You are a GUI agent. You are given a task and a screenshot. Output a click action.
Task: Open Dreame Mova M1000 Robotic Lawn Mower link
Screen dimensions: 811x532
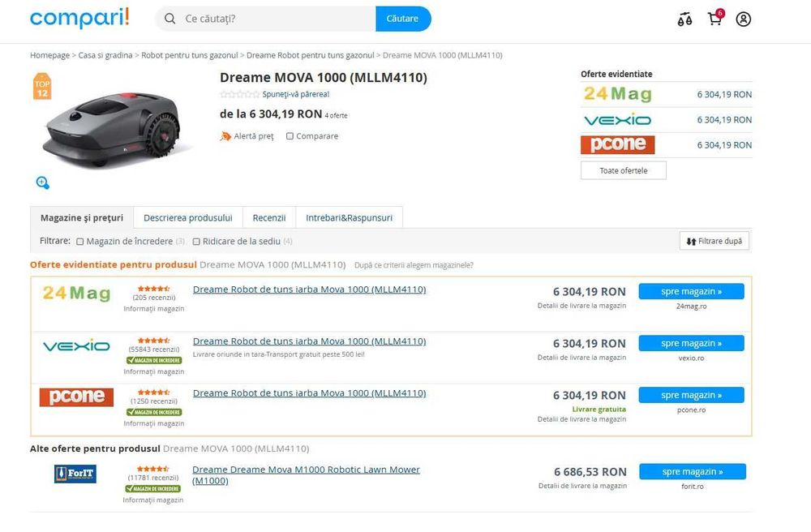(307, 475)
